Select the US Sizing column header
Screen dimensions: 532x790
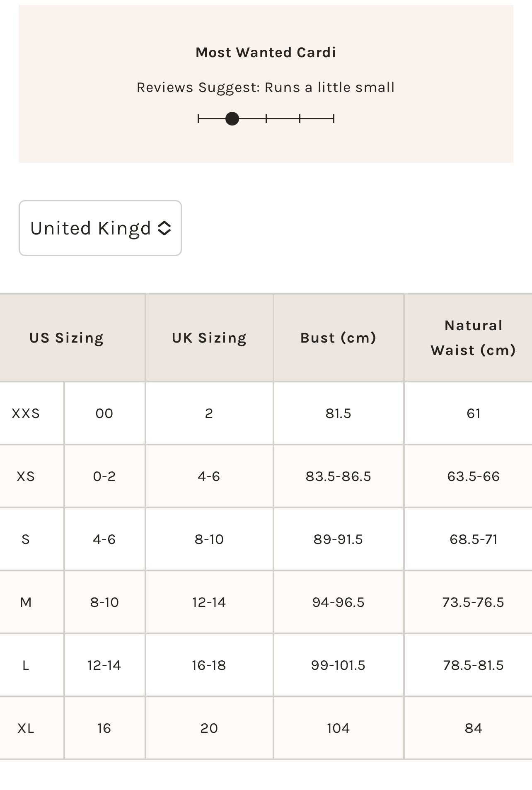coord(66,338)
